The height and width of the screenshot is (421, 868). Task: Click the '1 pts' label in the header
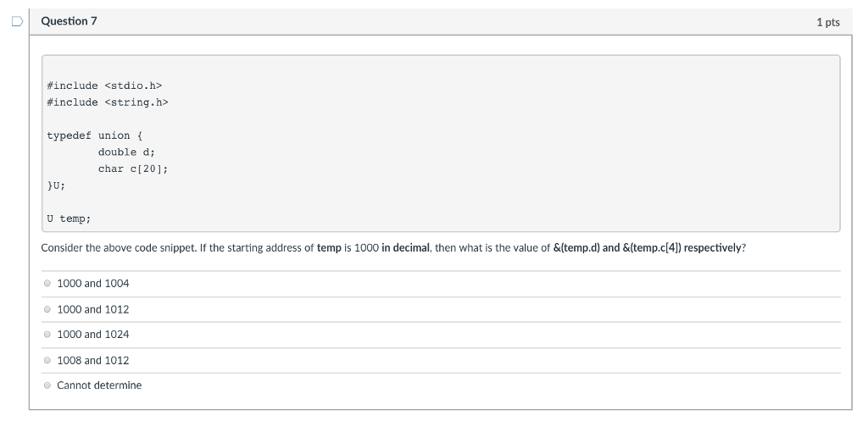pos(828,22)
